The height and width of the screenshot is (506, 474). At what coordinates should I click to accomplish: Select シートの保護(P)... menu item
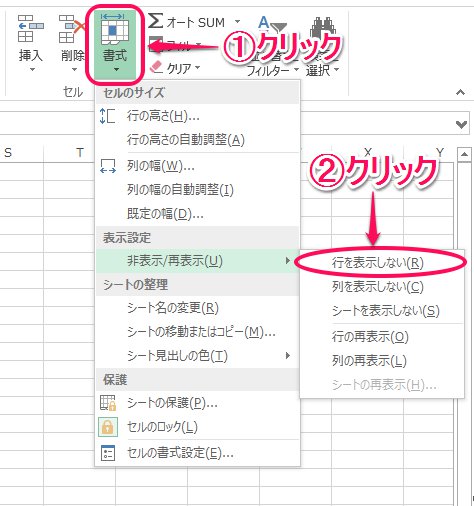[198, 403]
